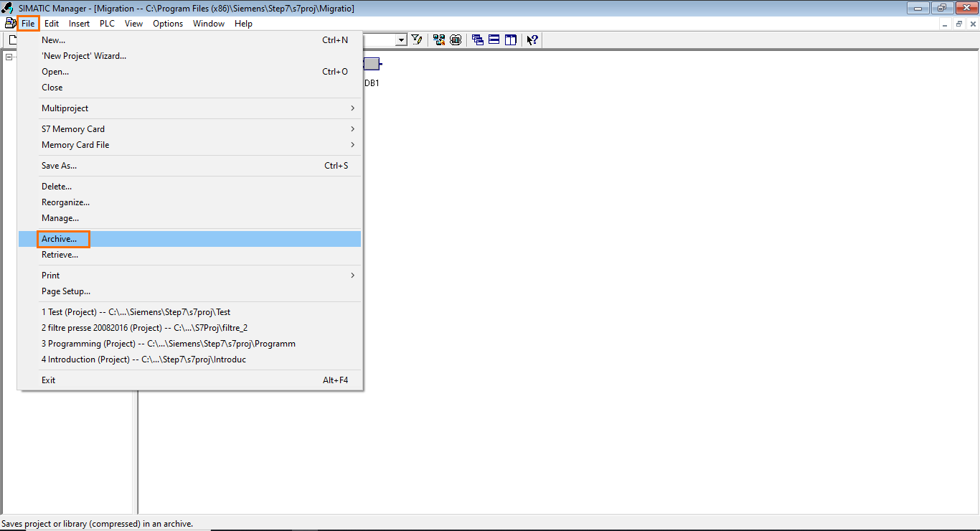
Task: Launch the 'New Project' Wizard
Action: click(83, 55)
